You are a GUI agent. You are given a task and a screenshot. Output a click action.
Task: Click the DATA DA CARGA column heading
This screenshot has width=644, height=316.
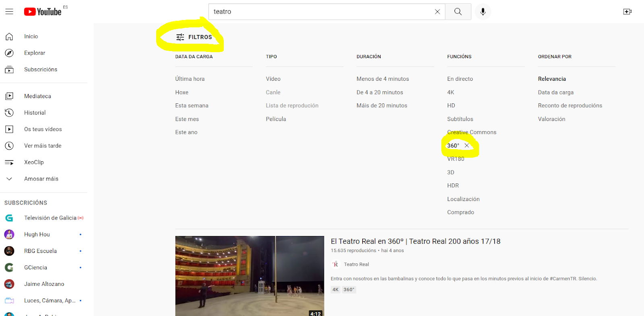[x=194, y=57]
